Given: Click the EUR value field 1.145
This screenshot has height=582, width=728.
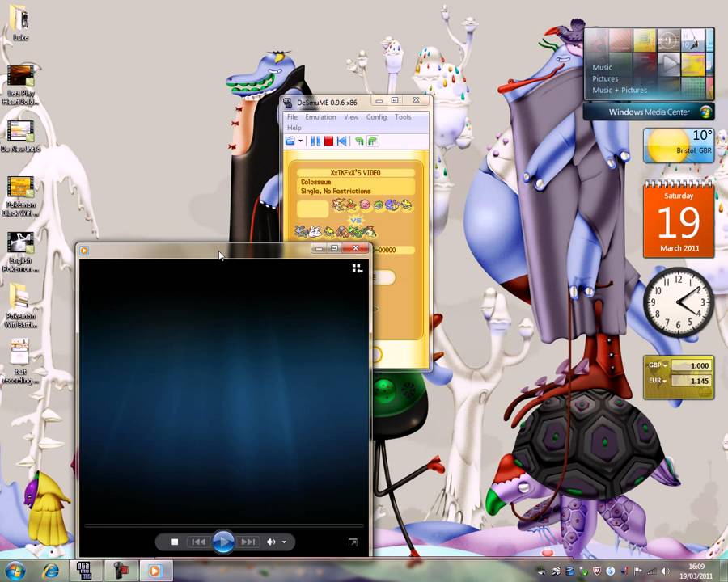Looking at the screenshot, I should pos(691,381).
